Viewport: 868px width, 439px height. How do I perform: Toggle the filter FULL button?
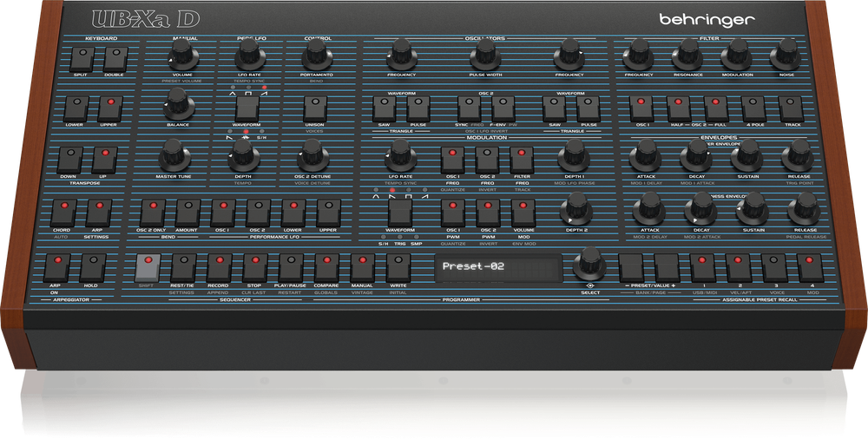click(x=716, y=108)
